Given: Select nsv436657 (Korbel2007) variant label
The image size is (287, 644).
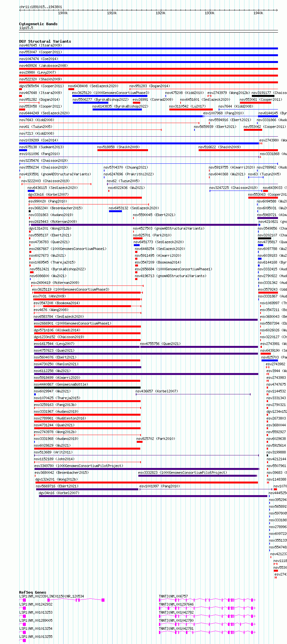Looking at the screenshot, I should [x=156, y=391].
